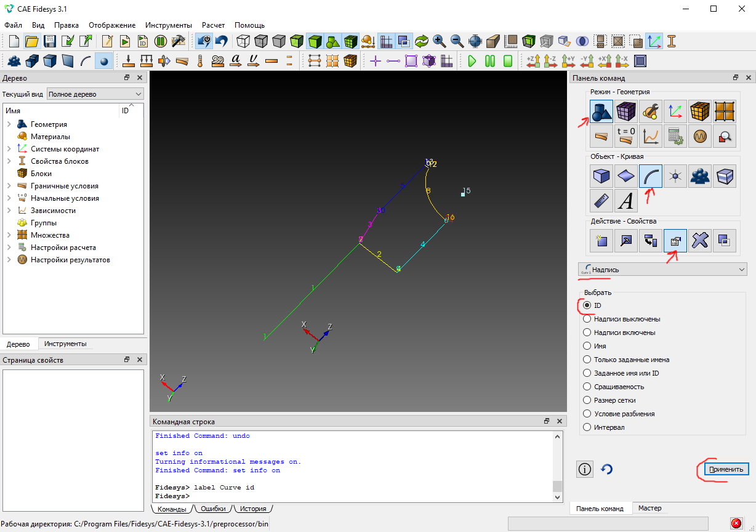Viewport: 756px width, 532px height.
Task: Click the zoom out magnifier
Action: tap(457, 41)
